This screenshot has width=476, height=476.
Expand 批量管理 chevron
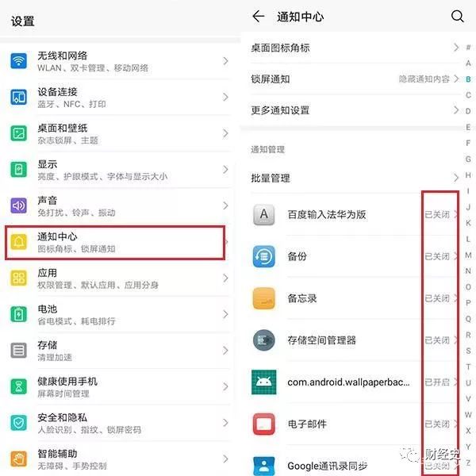(x=455, y=178)
